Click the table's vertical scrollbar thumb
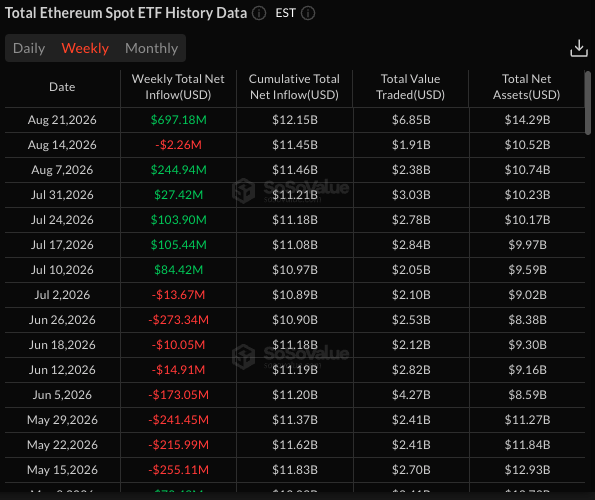This screenshot has width=595, height=500. [x=588, y=103]
